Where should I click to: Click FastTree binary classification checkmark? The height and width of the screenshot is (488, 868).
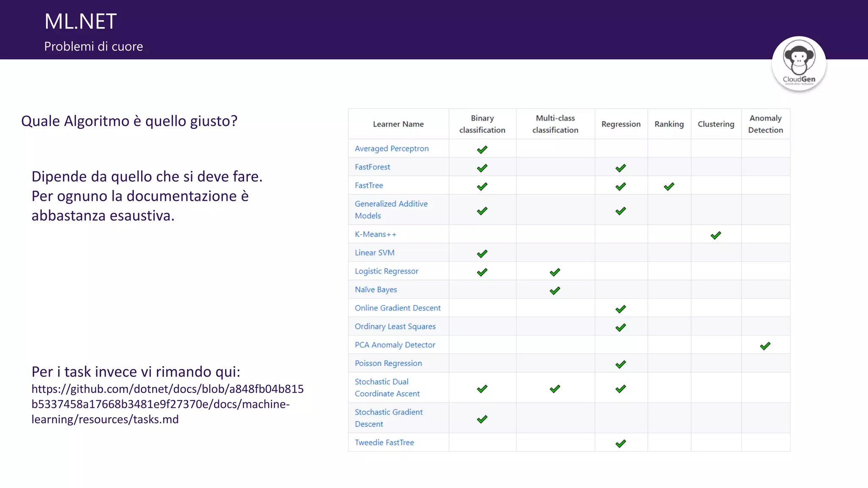coord(482,186)
